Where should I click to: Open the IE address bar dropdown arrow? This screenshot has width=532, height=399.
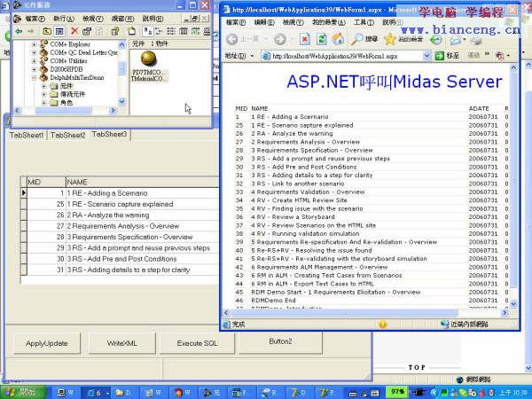[427, 56]
